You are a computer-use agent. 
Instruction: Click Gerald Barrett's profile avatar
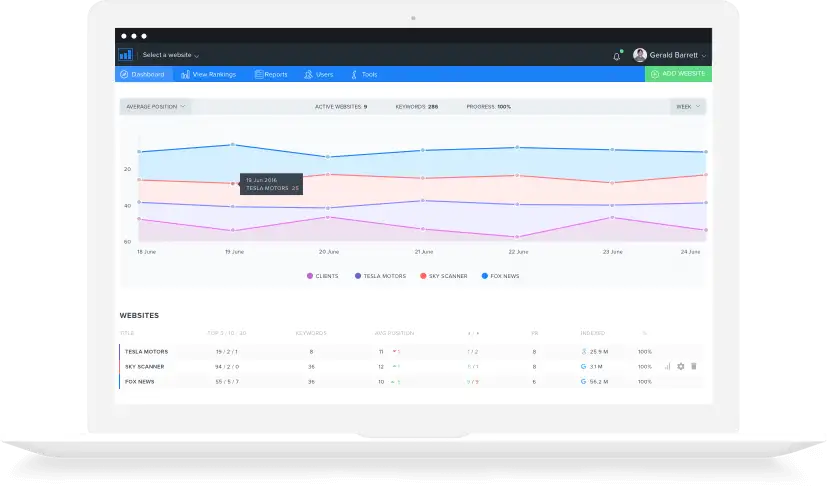pos(640,55)
